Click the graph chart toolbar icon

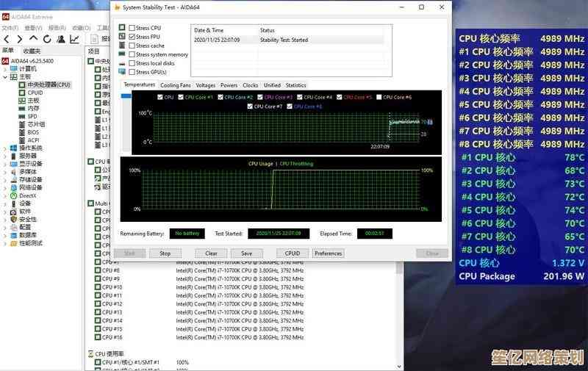point(75,39)
